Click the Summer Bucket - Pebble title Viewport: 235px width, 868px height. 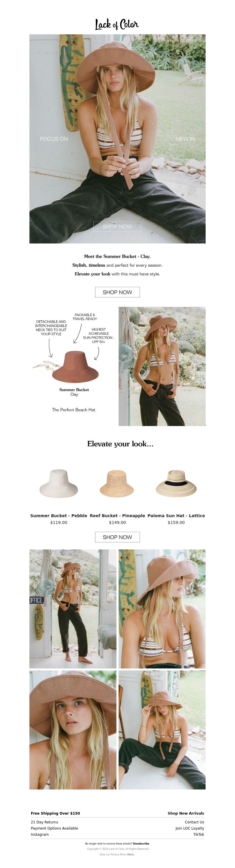[59, 515]
